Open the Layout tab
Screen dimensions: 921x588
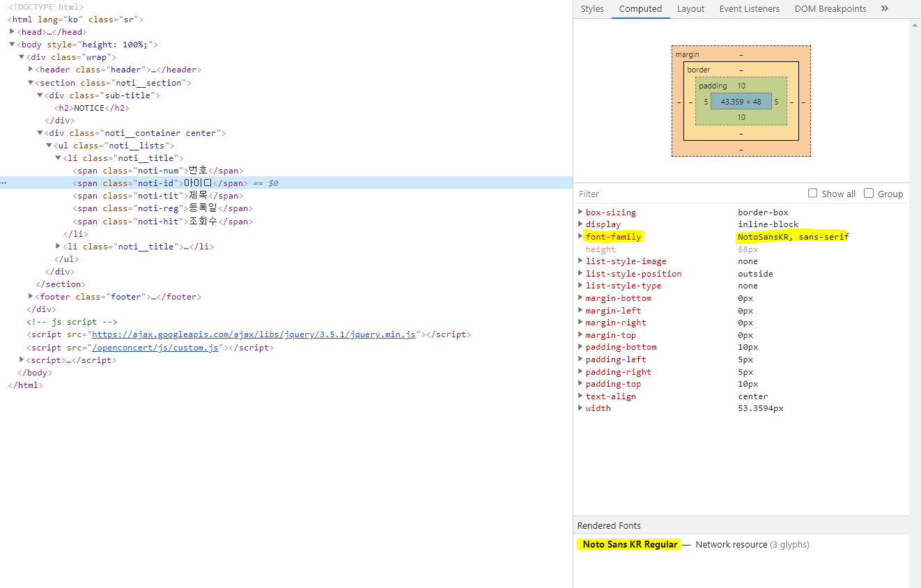tap(690, 9)
